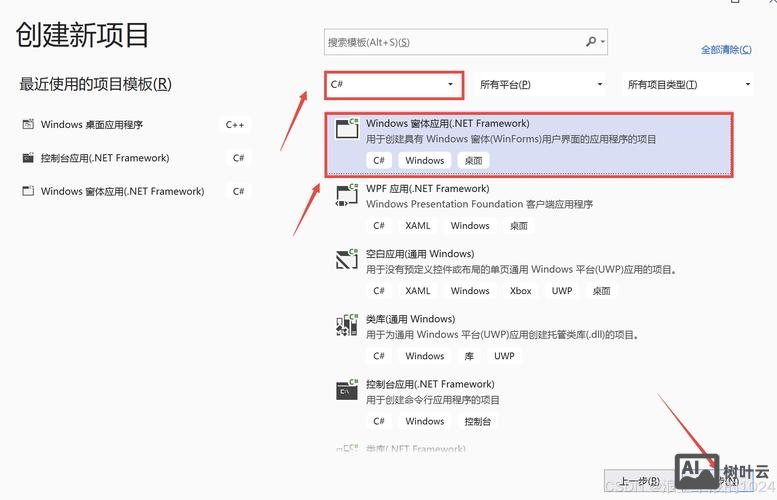
Task: Click the Windows 窗体应用 template list icon
Action: tap(347, 128)
